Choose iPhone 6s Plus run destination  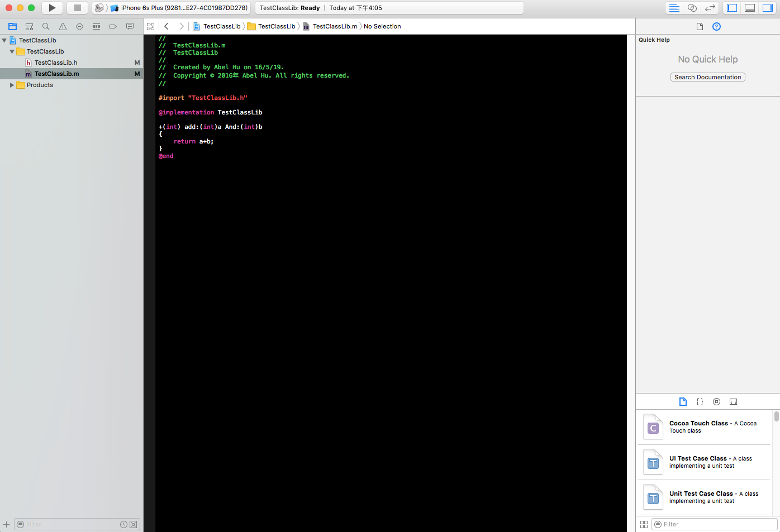[179, 8]
